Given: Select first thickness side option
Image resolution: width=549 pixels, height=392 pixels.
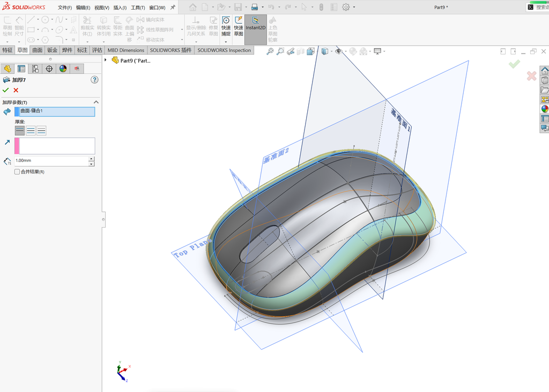Looking at the screenshot, I should (20, 131).
